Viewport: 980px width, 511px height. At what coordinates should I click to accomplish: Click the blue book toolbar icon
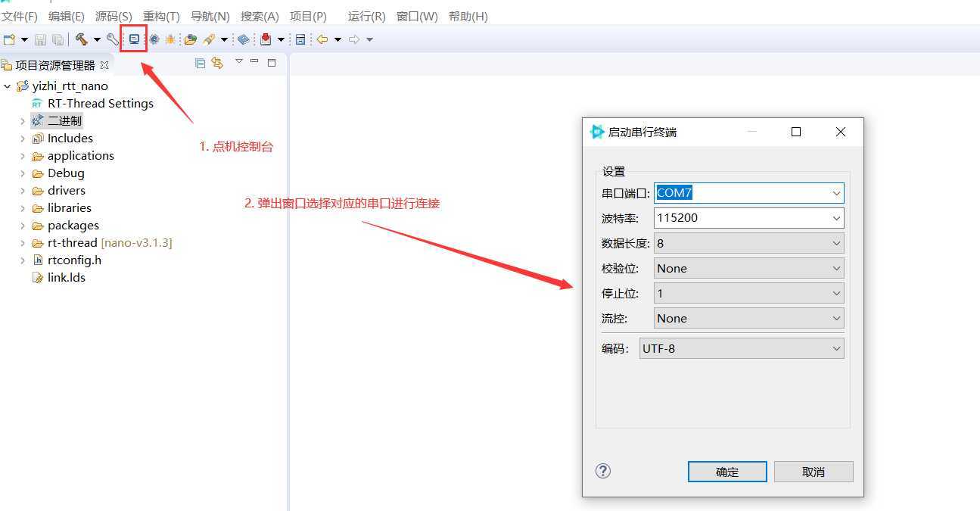click(243, 39)
